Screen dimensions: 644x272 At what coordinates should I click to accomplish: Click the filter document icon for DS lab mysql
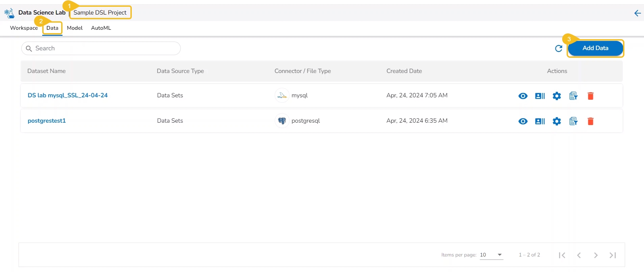click(x=573, y=96)
